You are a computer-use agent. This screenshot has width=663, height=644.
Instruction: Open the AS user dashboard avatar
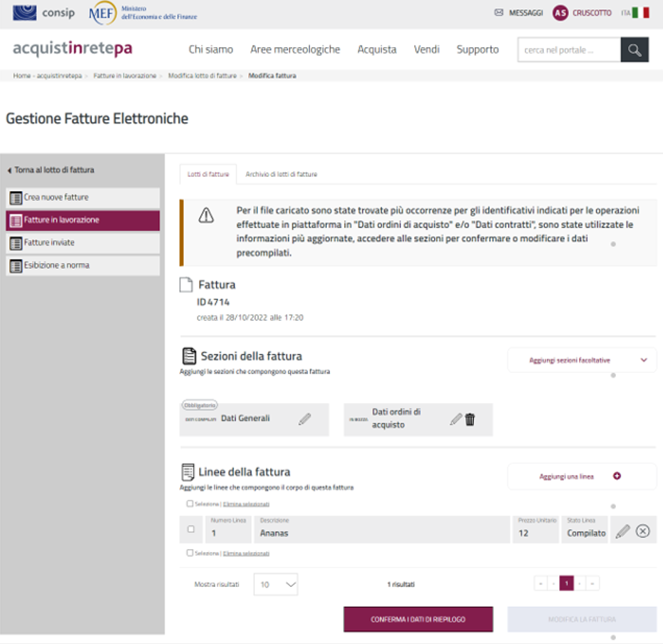(x=560, y=13)
